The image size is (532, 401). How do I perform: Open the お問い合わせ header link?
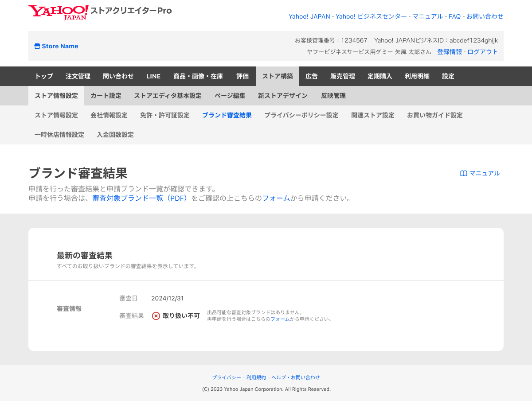[x=485, y=16]
